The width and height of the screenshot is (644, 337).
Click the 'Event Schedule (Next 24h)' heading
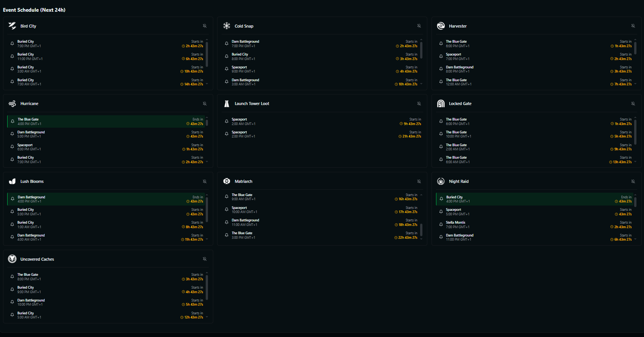[34, 10]
